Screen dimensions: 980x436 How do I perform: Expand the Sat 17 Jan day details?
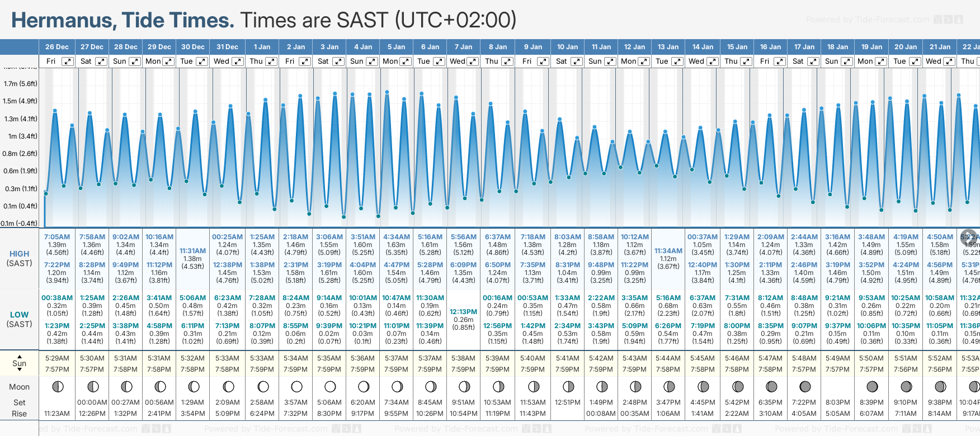pos(814,61)
